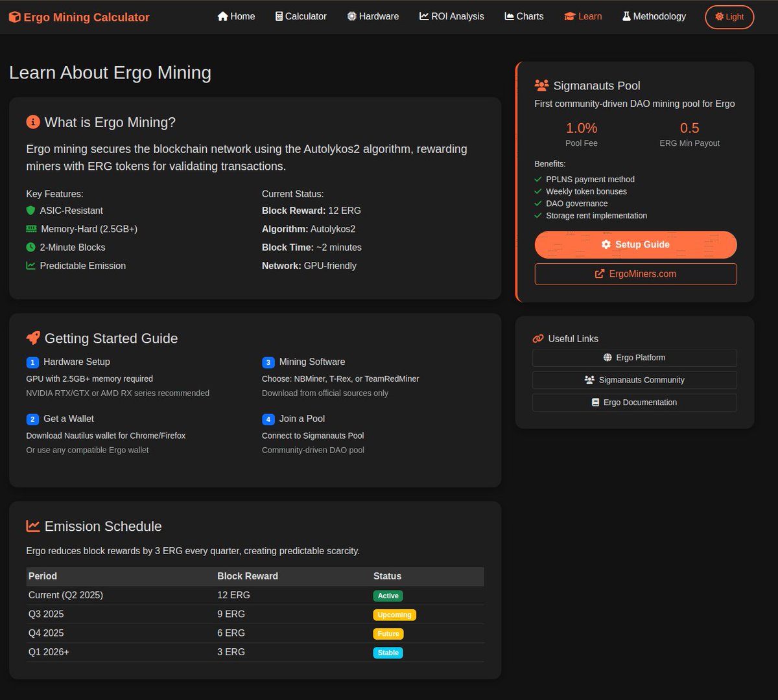
Task: Select the Learn nav item
Action: click(x=583, y=16)
